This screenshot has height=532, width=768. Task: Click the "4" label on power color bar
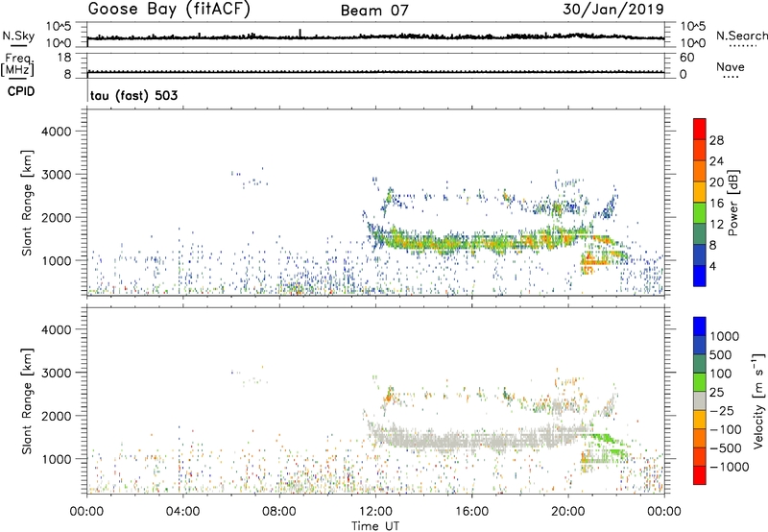[713, 266]
